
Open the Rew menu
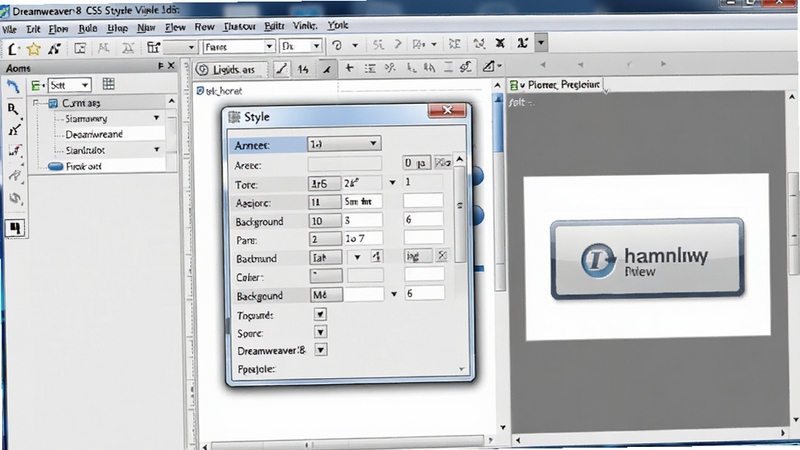[204, 27]
